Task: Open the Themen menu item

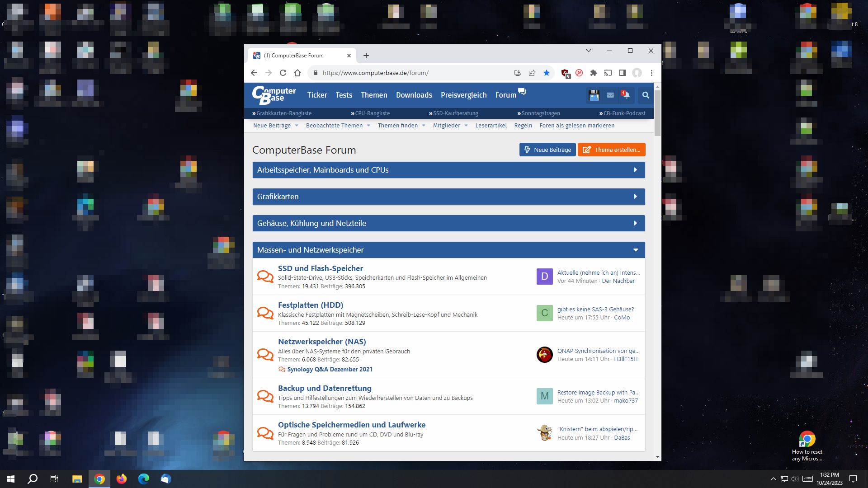Action: point(374,95)
